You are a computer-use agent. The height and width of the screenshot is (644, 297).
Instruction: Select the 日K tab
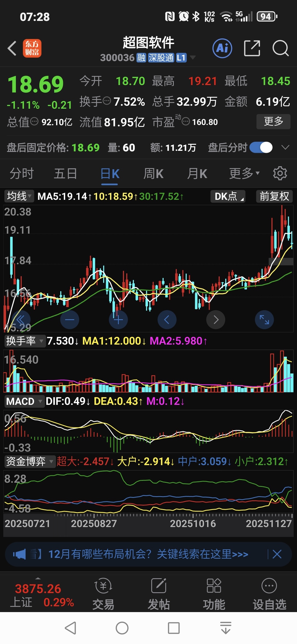pyautogui.click(x=110, y=174)
